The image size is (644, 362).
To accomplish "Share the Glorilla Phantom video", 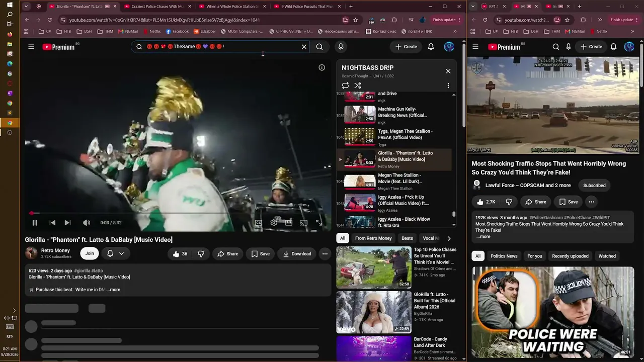I will tap(227, 254).
